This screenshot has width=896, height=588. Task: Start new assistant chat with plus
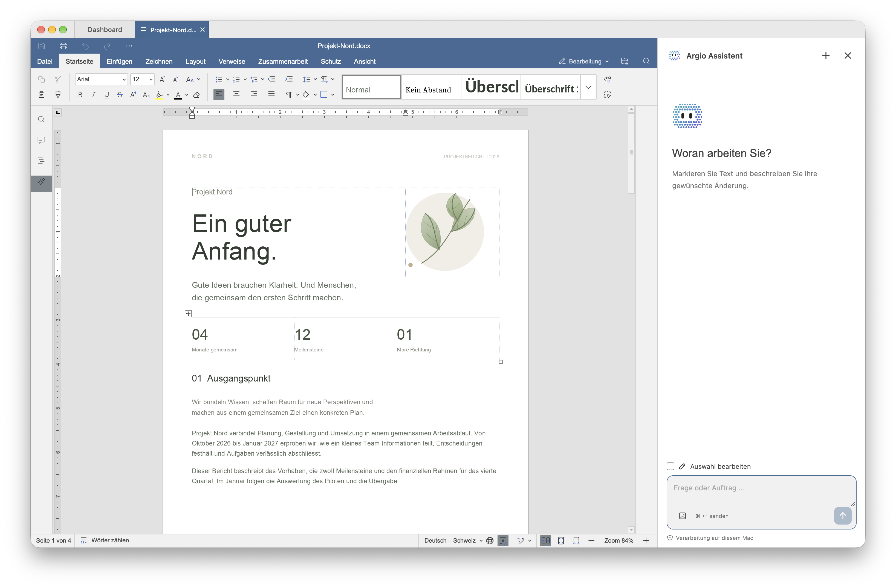(x=826, y=56)
